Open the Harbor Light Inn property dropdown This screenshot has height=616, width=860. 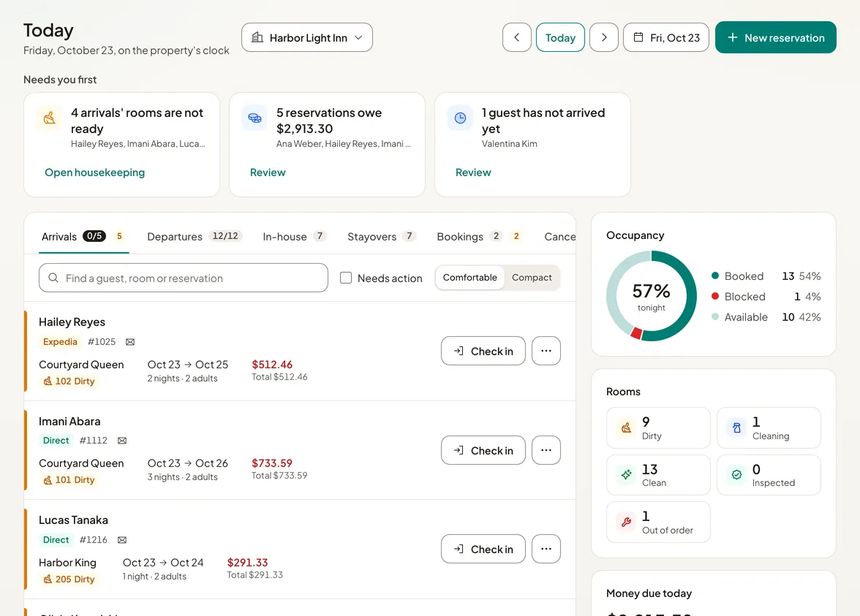pyautogui.click(x=307, y=37)
